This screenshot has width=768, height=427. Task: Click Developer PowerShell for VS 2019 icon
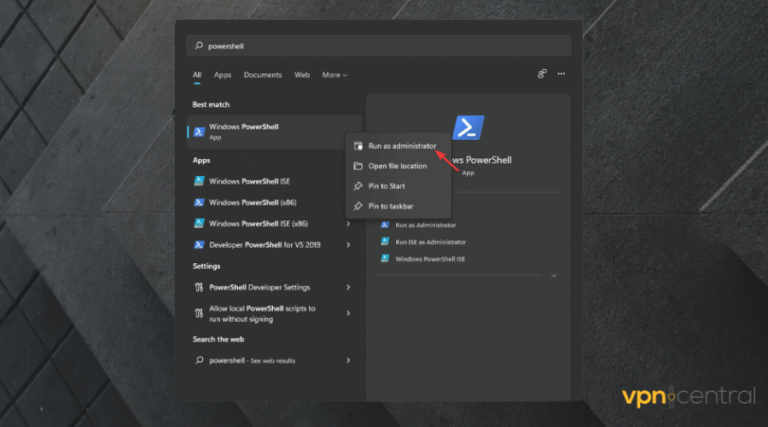point(199,245)
